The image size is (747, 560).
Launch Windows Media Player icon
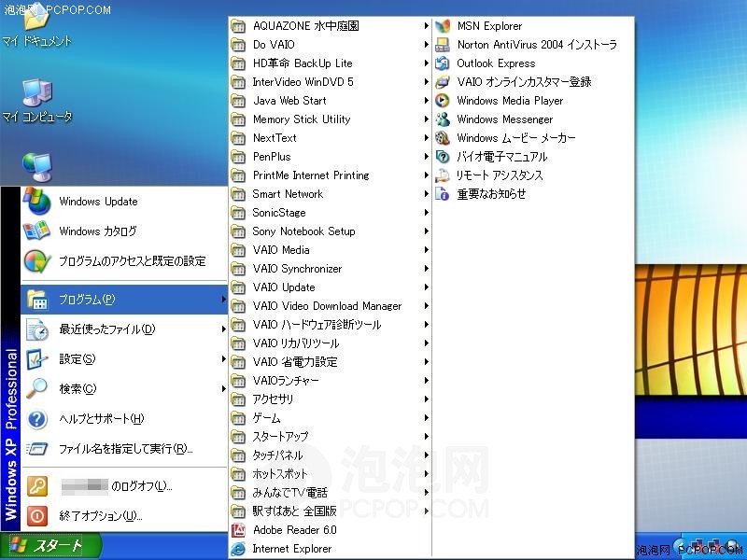(443, 101)
